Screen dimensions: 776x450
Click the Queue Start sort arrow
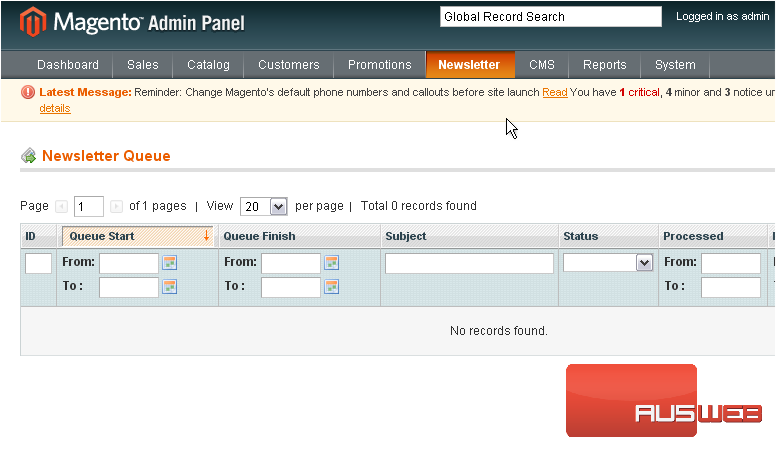pos(206,236)
